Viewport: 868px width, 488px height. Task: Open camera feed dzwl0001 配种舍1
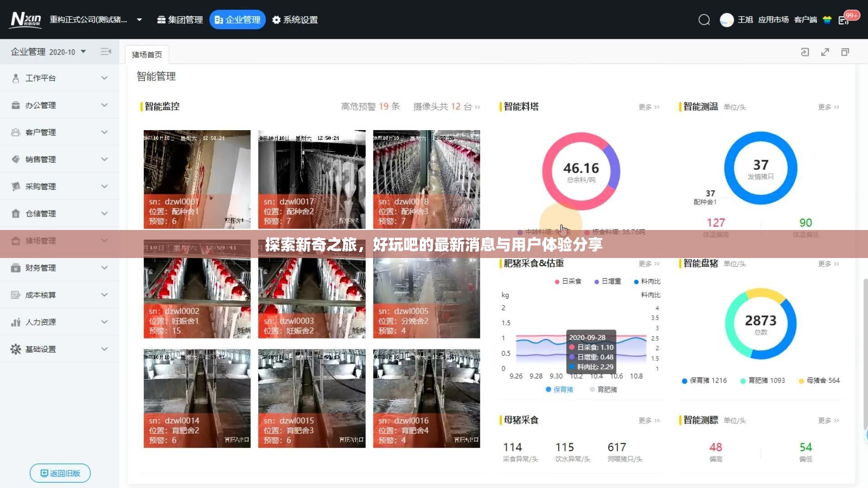(197, 179)
